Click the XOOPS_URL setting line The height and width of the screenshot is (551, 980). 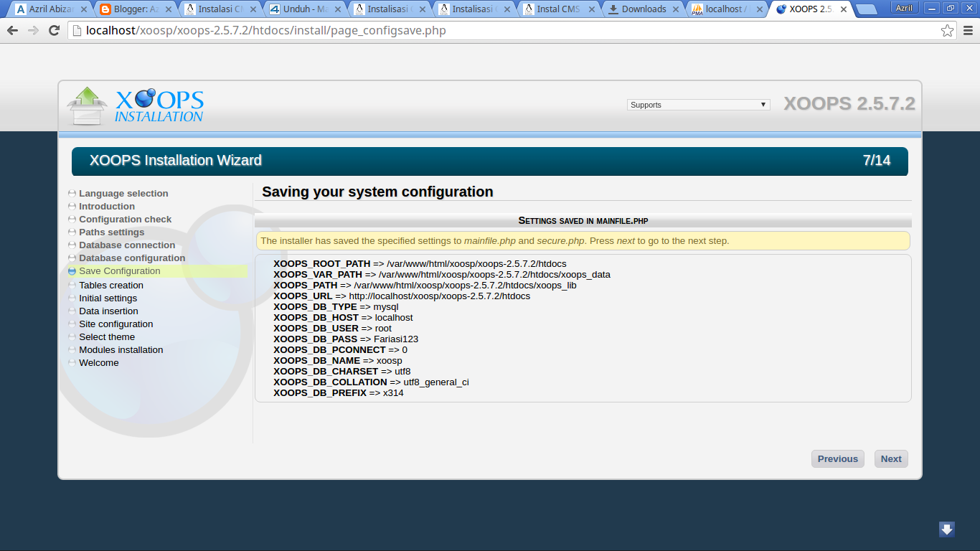[x=402, y=296]
